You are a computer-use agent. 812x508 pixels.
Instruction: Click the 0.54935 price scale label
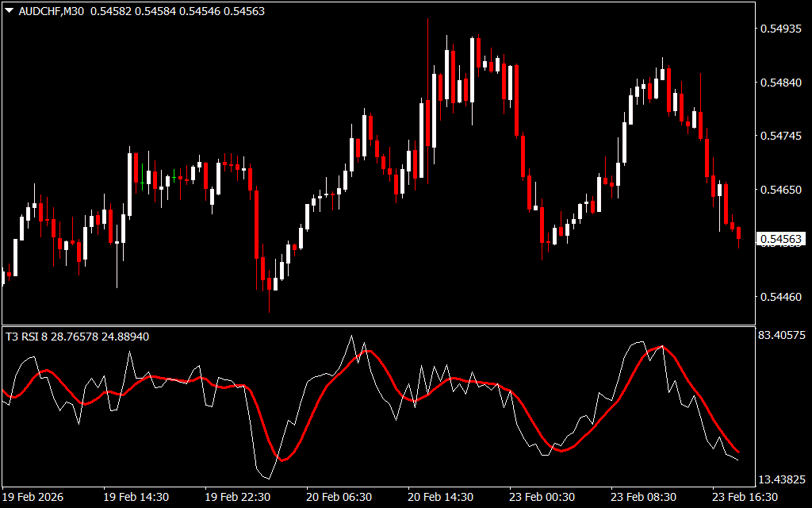(x=781, y=29)
